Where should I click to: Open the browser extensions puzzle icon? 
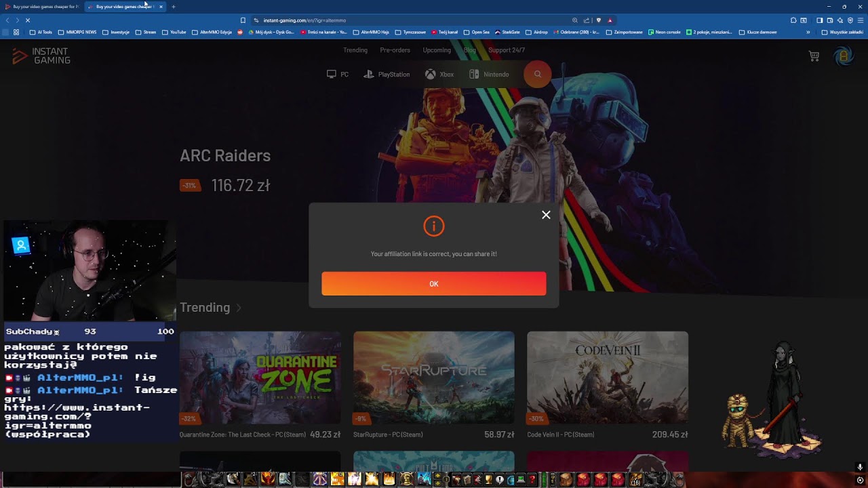point(793,20)
